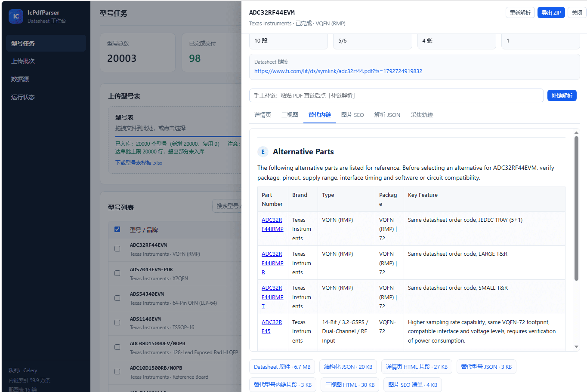Click the alternative parts panel scrollbar down arrow
Image resolution: width=587 pixels, height=392 pixels.
tap(577, 346)
